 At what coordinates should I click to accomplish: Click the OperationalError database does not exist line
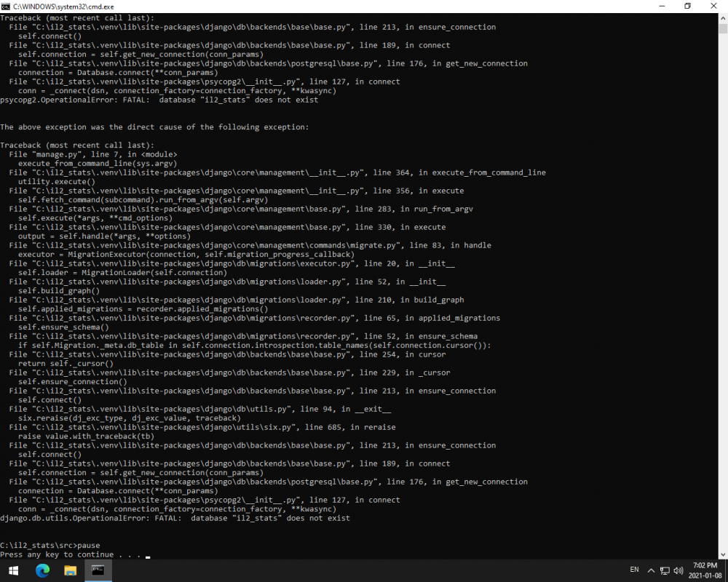click(x=175, y=518)
